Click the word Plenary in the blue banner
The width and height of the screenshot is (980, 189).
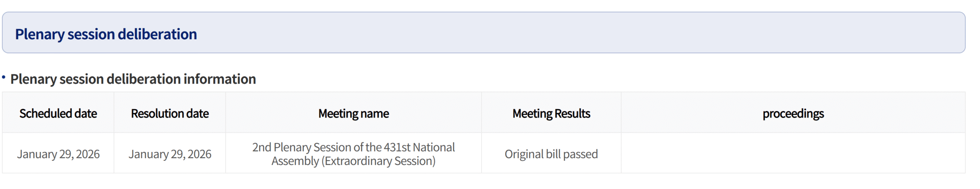click(x=39, y=34)
